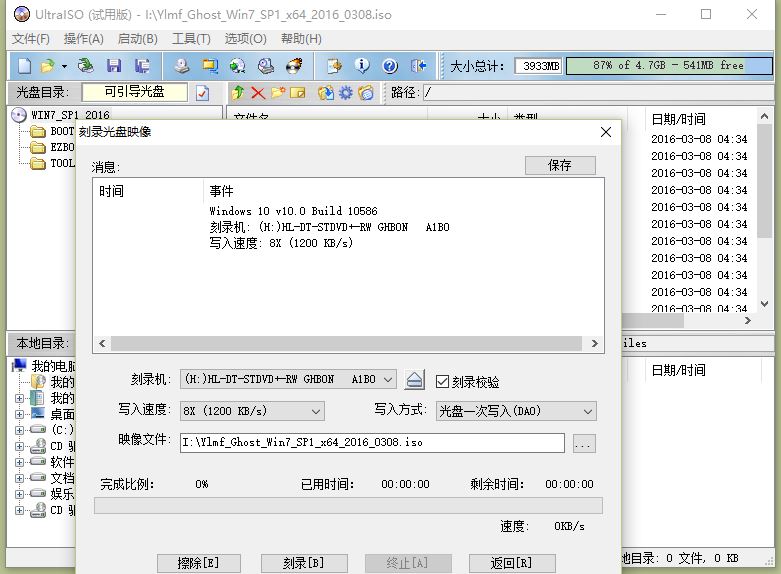
Task: Click the Save floppy disk icon
Action: pos(114,66)
